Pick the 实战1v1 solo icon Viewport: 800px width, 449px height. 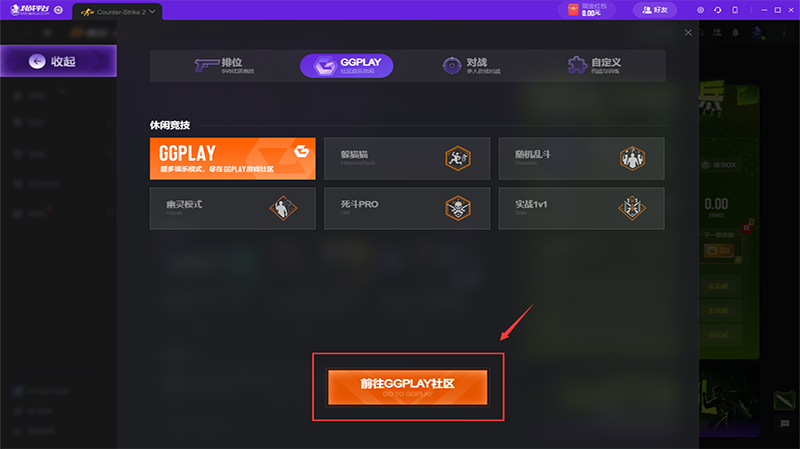coord(632,208)
